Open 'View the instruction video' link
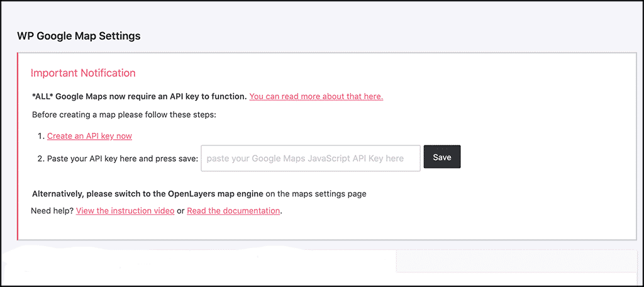Screen dimensions: 644x287 click(x=125, y=211)
